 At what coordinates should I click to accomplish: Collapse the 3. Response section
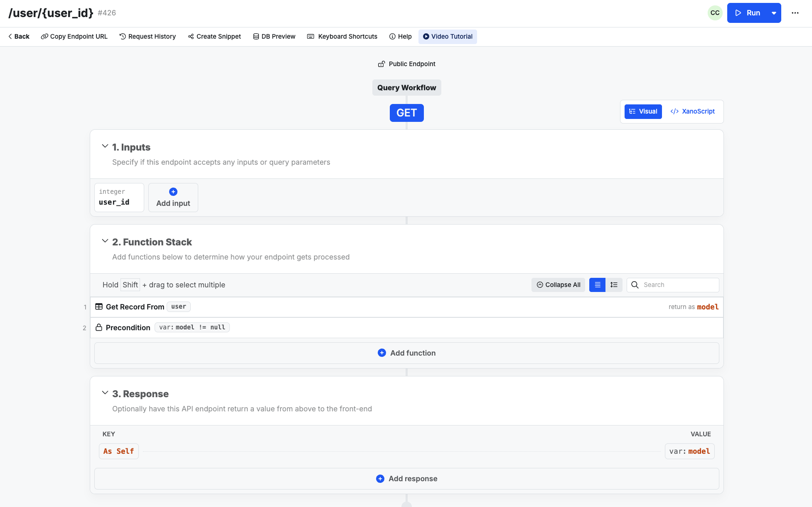pos(105,393)
